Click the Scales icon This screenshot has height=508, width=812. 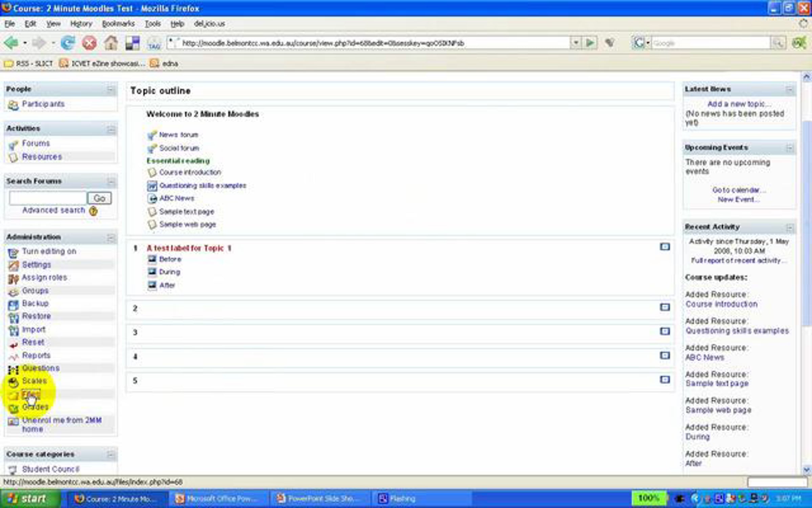(x=13, y=382)
